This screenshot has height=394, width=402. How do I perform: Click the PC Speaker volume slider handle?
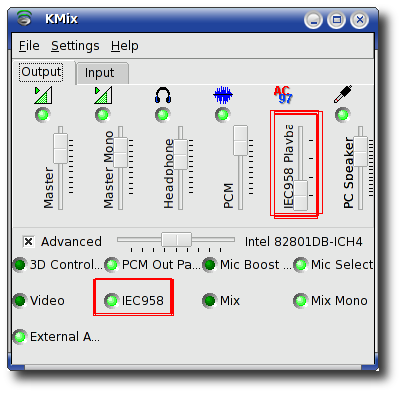[x=360, y=151]
